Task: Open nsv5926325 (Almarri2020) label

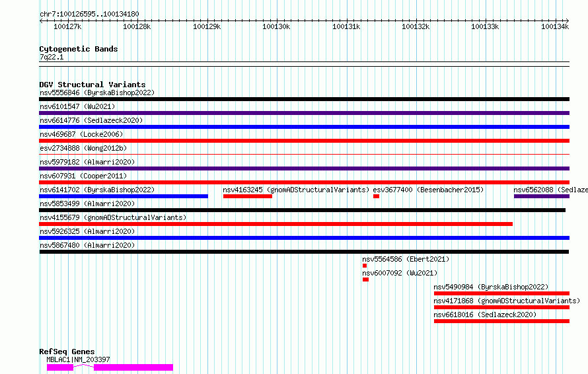Action: tap(87, 231)
